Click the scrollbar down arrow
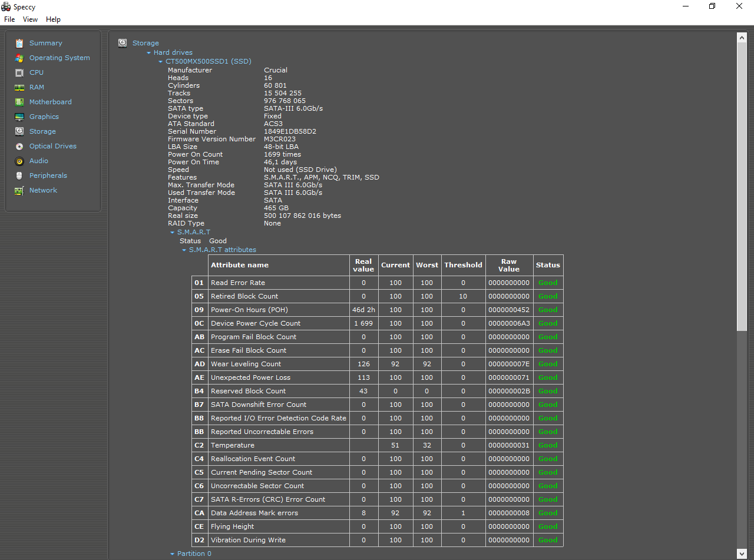 (x=742, y=553)
